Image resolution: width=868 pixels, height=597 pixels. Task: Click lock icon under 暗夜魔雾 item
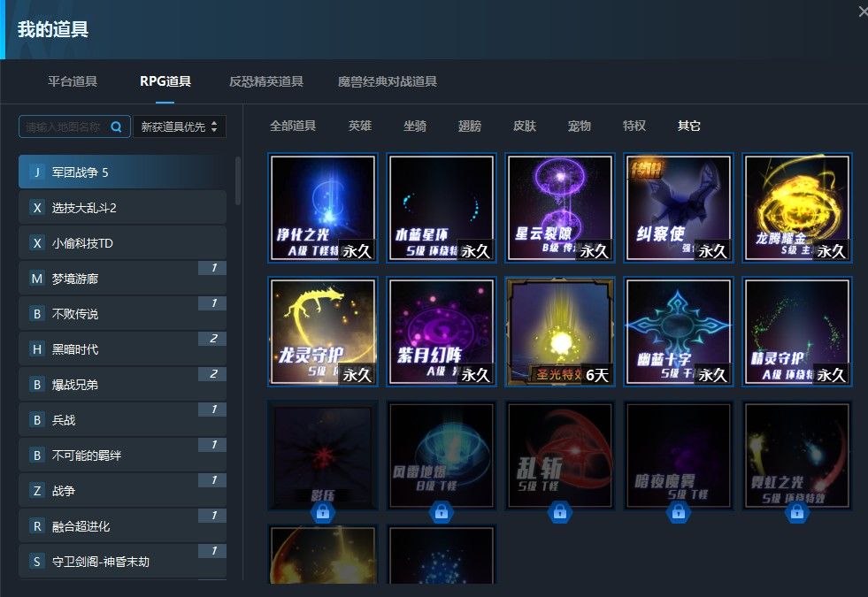(678, 513)
